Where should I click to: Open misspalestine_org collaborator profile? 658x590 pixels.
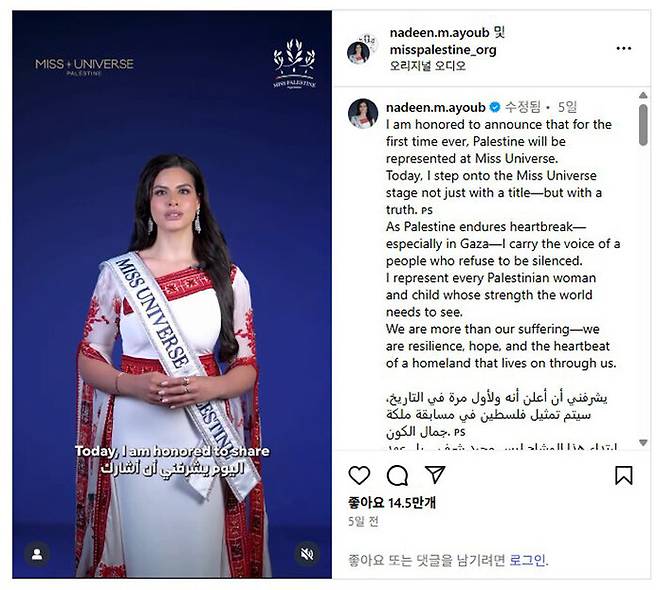443,50
